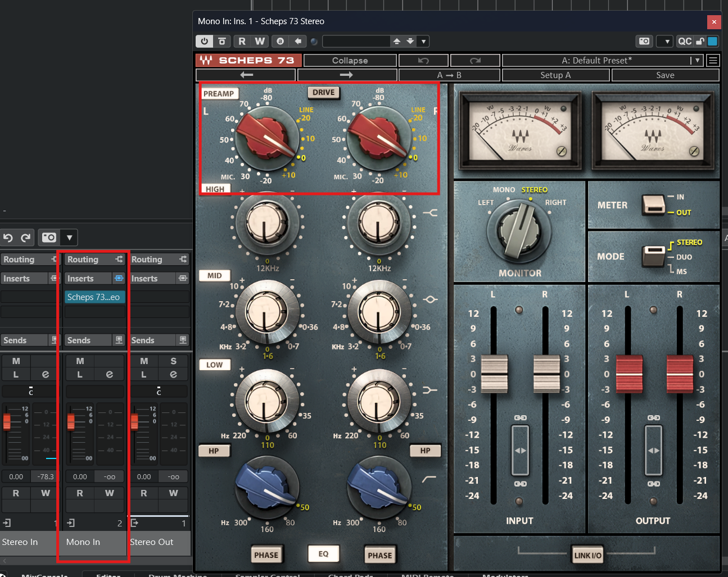
Task: Click the Mono In volume fader
Action: (x=71, y=421)
